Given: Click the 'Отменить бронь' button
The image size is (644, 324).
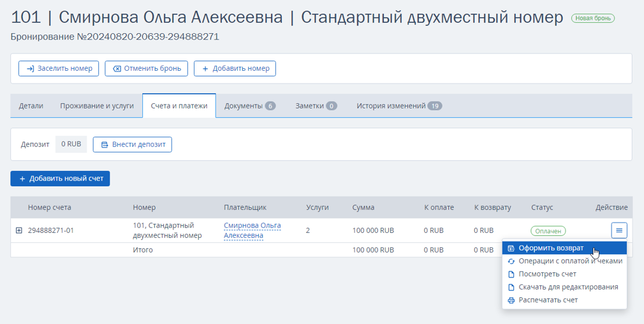Looking at the screenshot, I should click(146, 69).
